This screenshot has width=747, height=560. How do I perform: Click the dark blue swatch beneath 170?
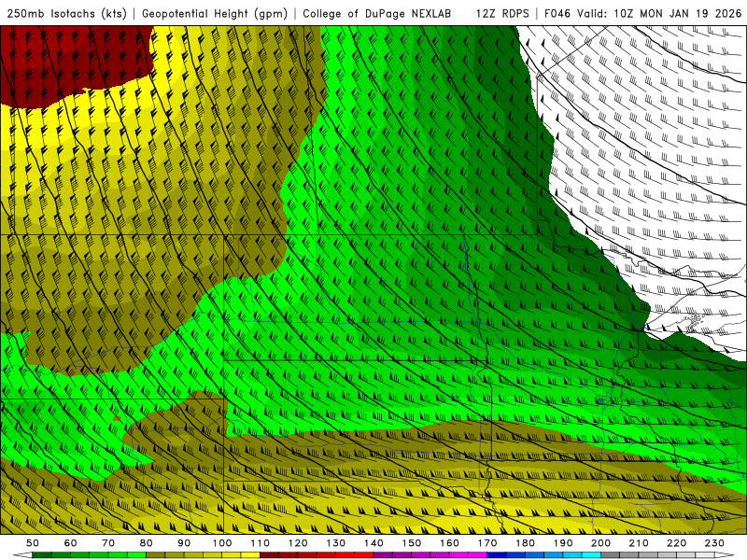[x=497, y=555]
